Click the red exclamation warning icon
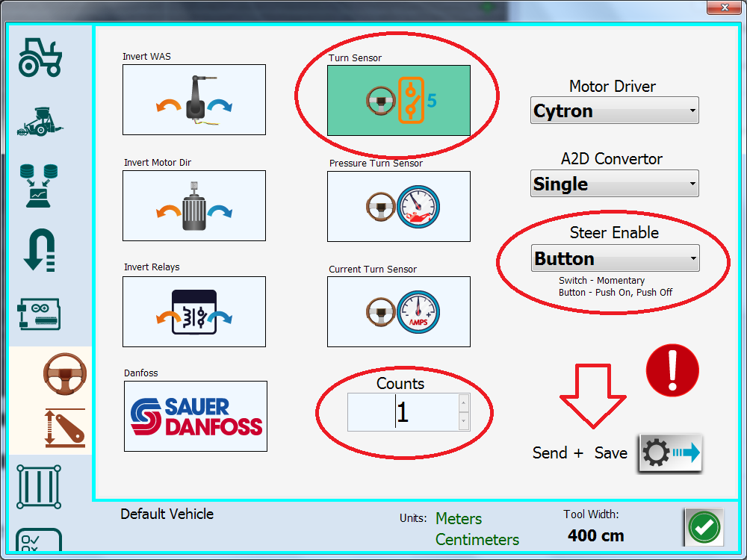Image resolution: width=747 pixels, height=560 pixels. (672, 370)
